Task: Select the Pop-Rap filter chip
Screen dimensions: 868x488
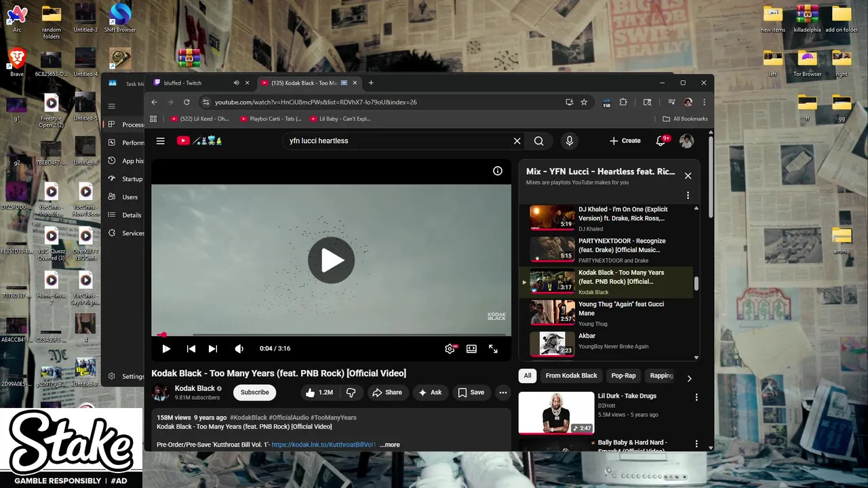Action: coord(624,375)
